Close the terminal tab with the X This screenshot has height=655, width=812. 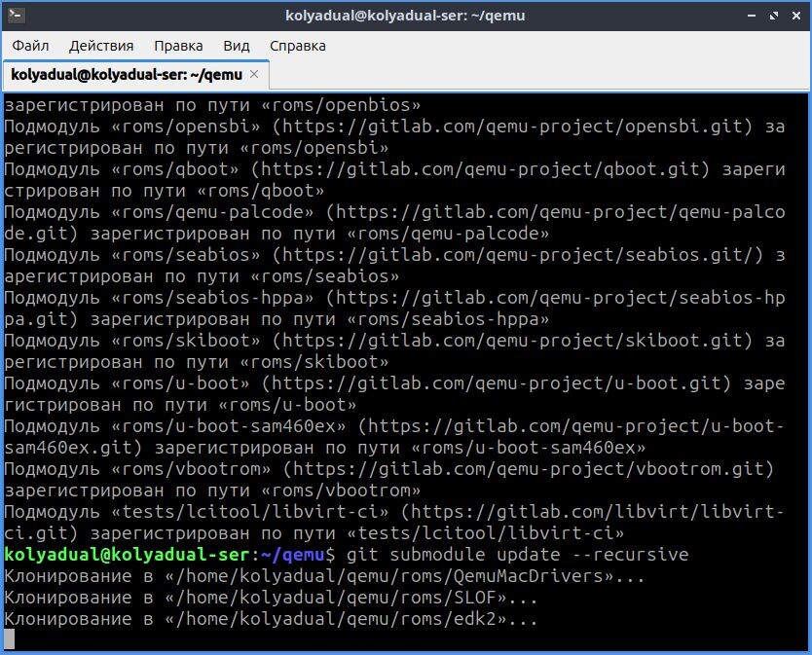coord(254,74)
